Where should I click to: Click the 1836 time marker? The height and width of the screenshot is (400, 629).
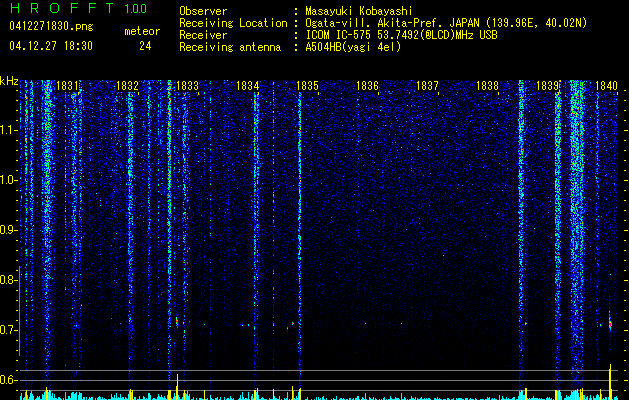click(x=367, y=86)
